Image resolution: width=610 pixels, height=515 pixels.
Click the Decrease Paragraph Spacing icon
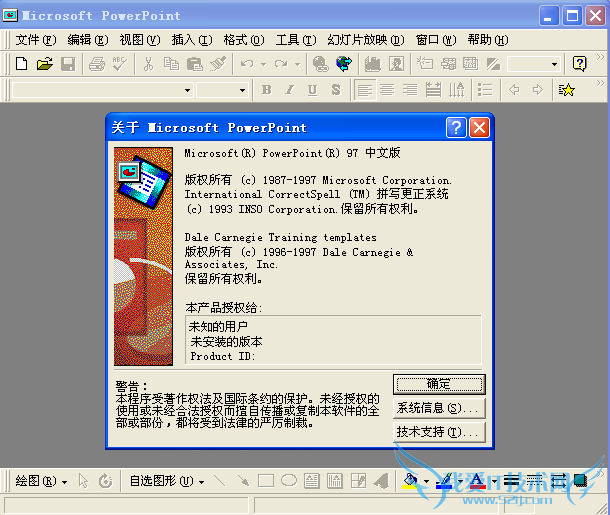[457, 90]
